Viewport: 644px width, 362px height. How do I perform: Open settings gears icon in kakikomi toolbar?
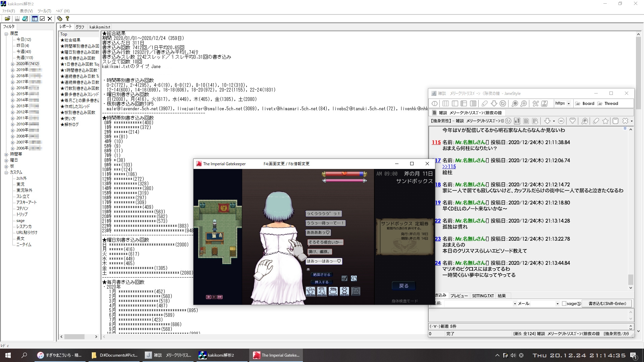coord(60,19)
